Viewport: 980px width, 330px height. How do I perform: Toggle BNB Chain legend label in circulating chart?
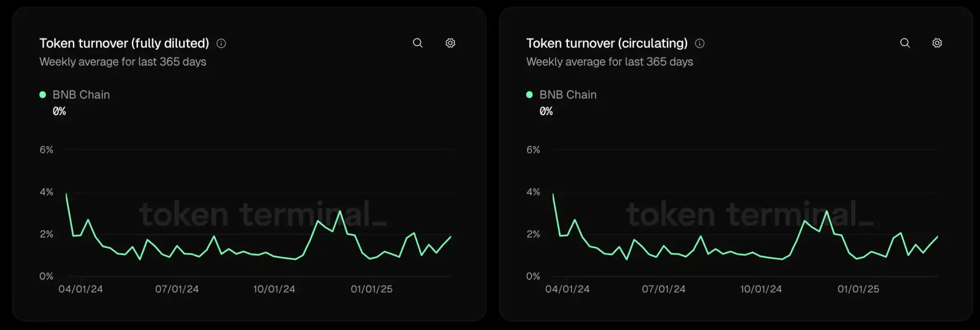(568, 95)
